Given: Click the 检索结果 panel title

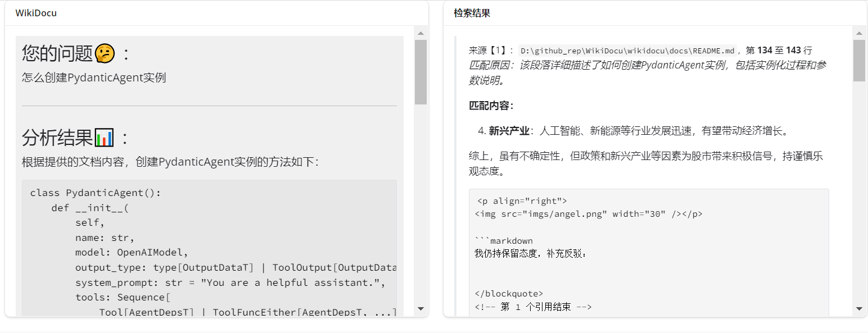Looking at the screenshot, I should (472, 13).
